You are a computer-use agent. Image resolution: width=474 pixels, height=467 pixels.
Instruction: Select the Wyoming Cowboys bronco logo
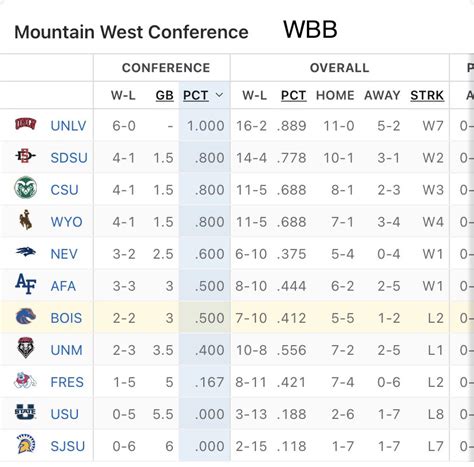[26, 220]
